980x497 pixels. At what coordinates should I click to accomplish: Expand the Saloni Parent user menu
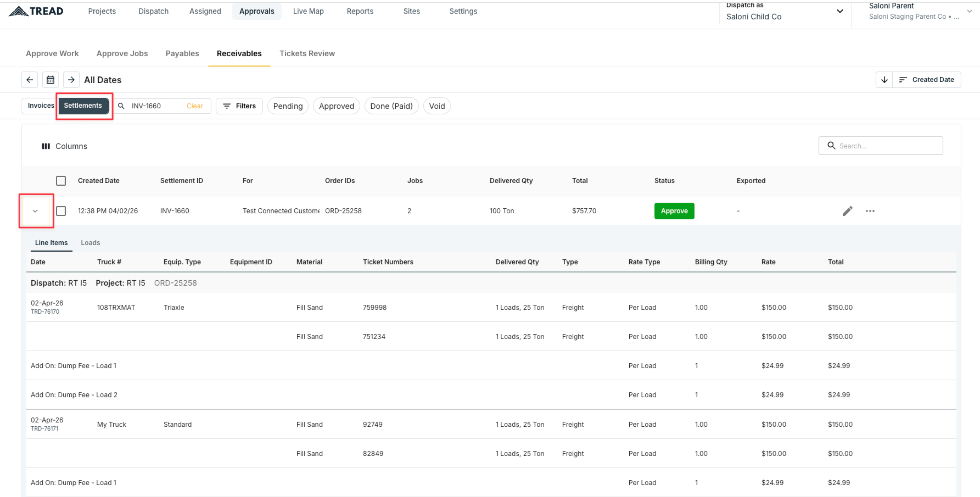(x=970, y=11)
